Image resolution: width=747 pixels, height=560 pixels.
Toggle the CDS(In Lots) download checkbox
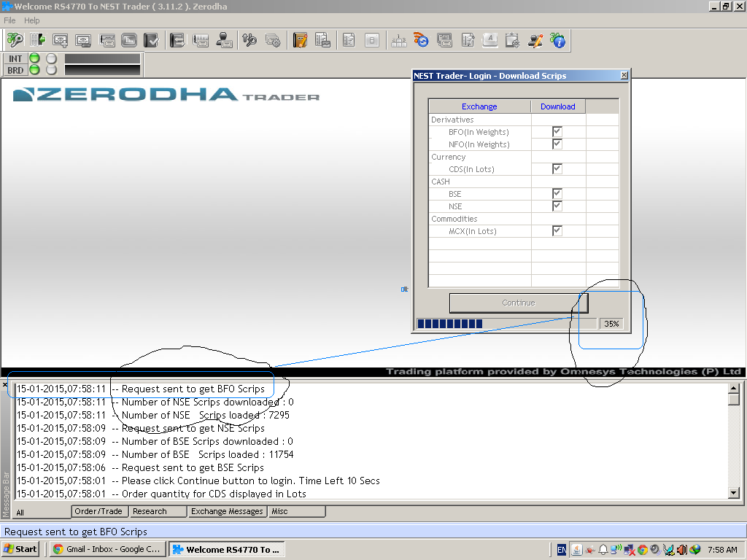click(x=557, y=168)
